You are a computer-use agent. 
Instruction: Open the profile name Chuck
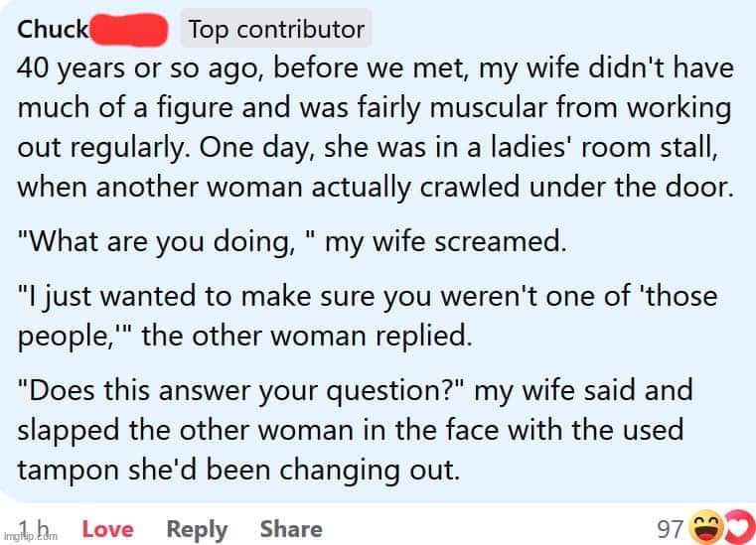(x=53, y=29)
